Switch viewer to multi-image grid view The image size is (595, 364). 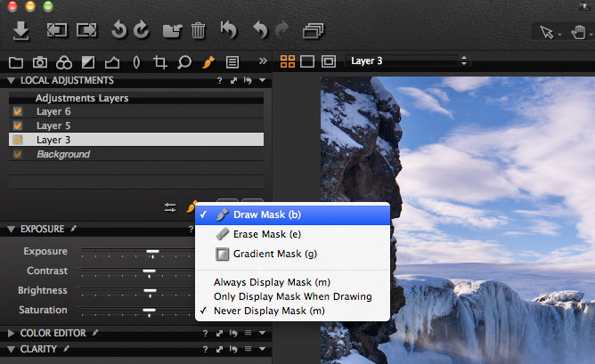(x=287, y=61)
